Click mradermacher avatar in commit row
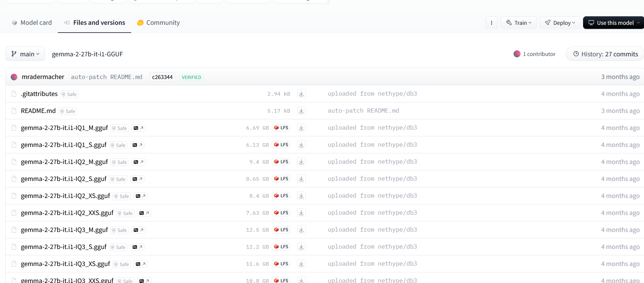This screenshot has width=644, height=283. pos(14,77)
